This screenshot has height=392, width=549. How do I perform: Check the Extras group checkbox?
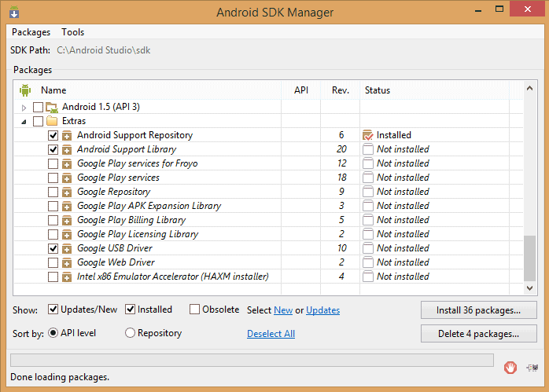pos(38,121)
